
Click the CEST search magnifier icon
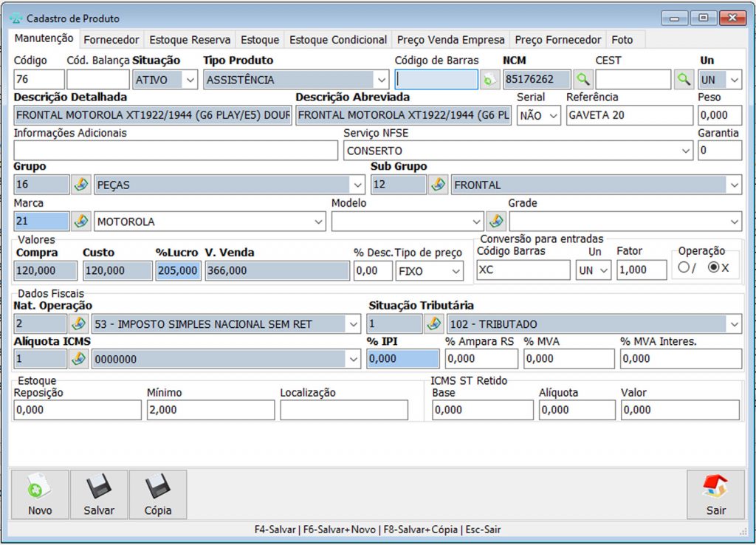coord(684,80)
